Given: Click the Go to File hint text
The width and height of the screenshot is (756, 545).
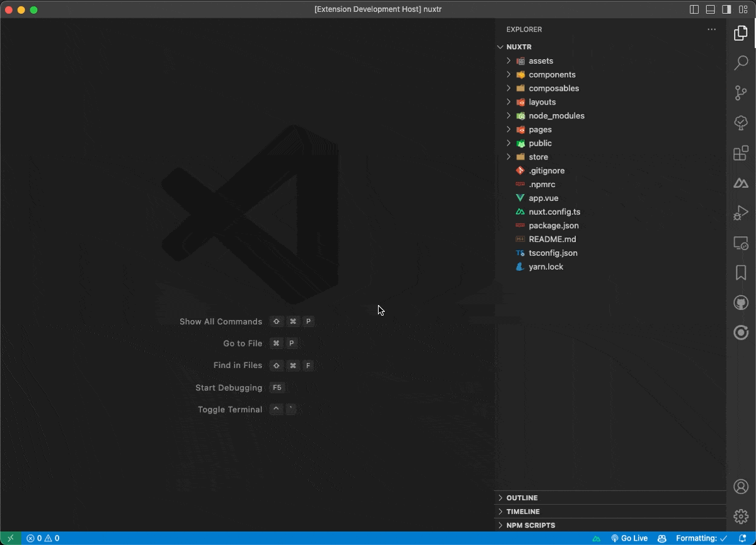Looking at the screenshot, I should pos(243,343).
